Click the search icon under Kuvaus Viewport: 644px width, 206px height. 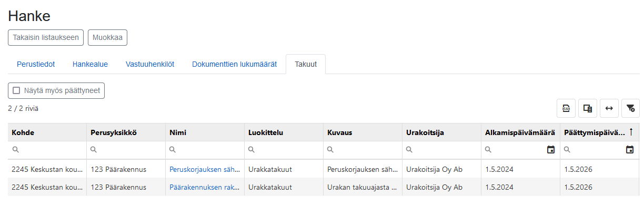click(x=331, y=150)
